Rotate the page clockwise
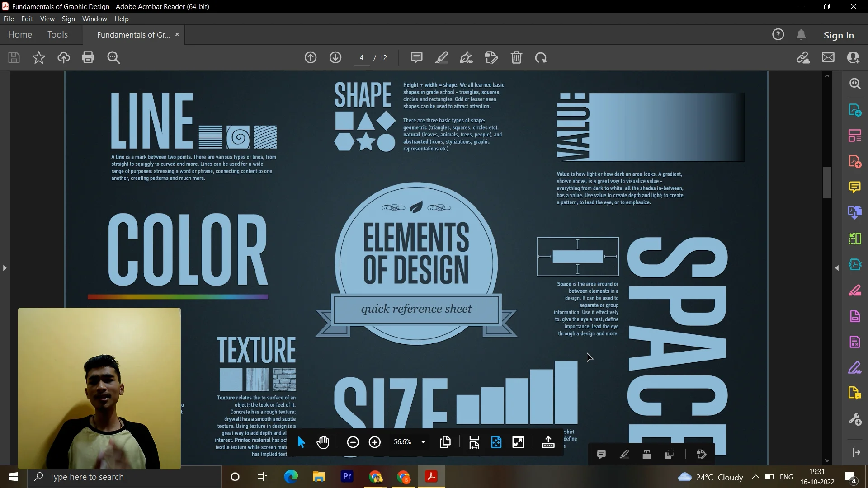Screen dimensions: 868x488 541,57
